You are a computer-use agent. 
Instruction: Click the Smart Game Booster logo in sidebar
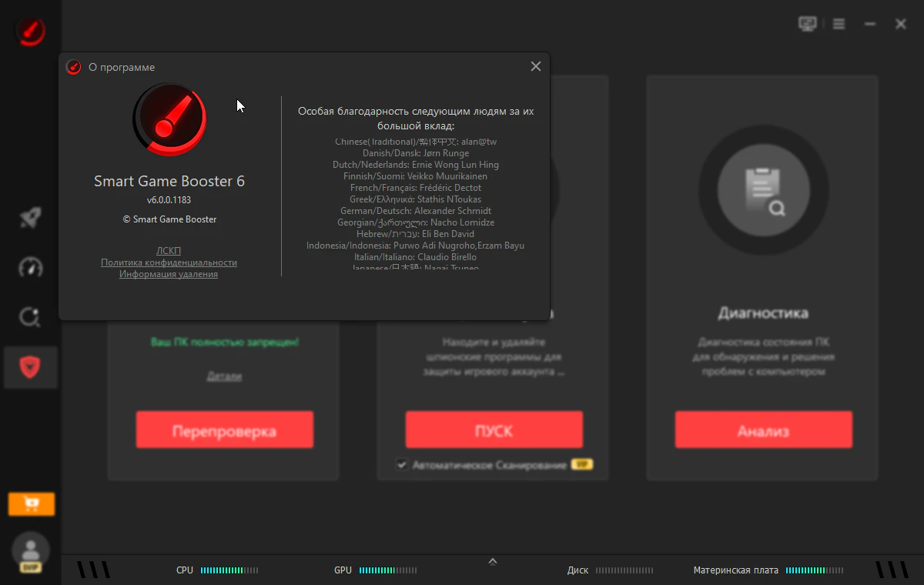pyautogui.click(x=31, y=31)
